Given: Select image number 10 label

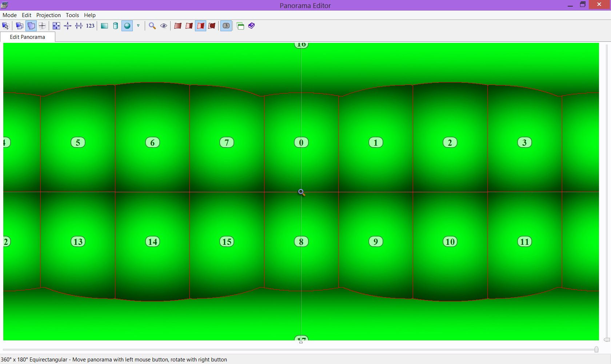Looking at the screenshot, I should pos(450,242).
